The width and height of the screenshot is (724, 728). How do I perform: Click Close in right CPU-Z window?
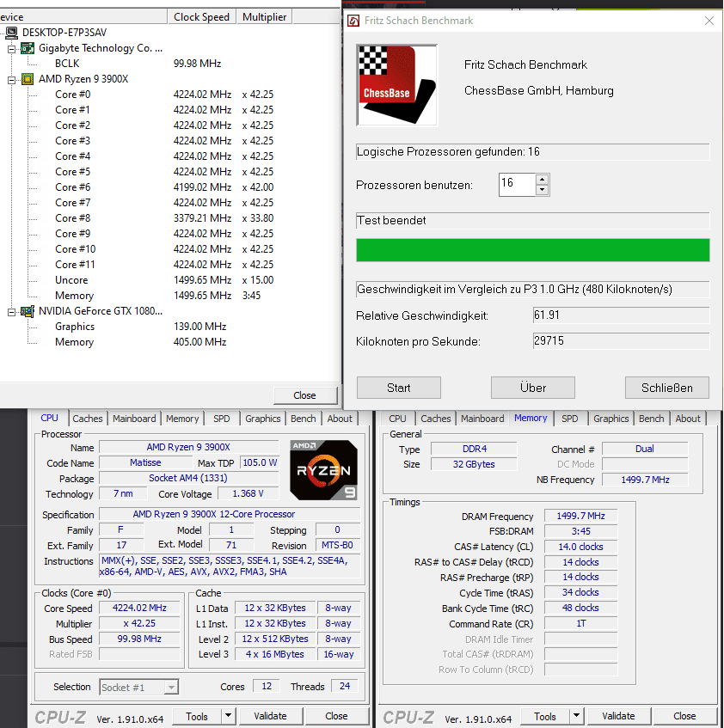(x=684, y=716)
